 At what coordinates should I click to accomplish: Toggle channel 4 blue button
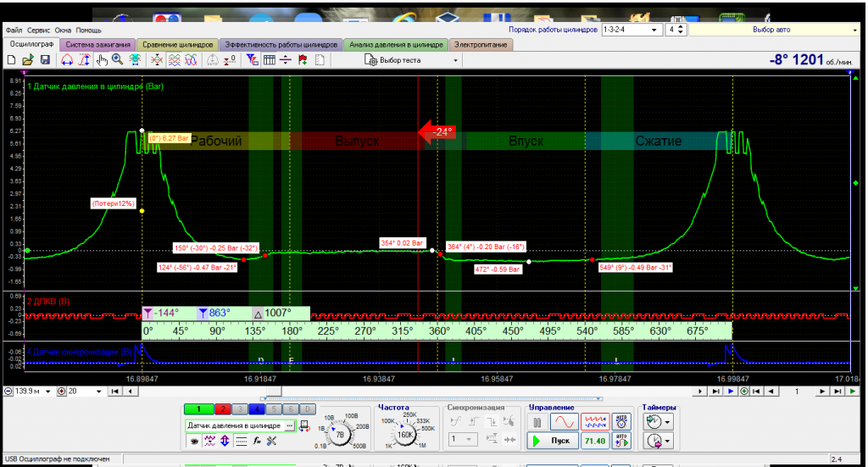tap(257, 409)
